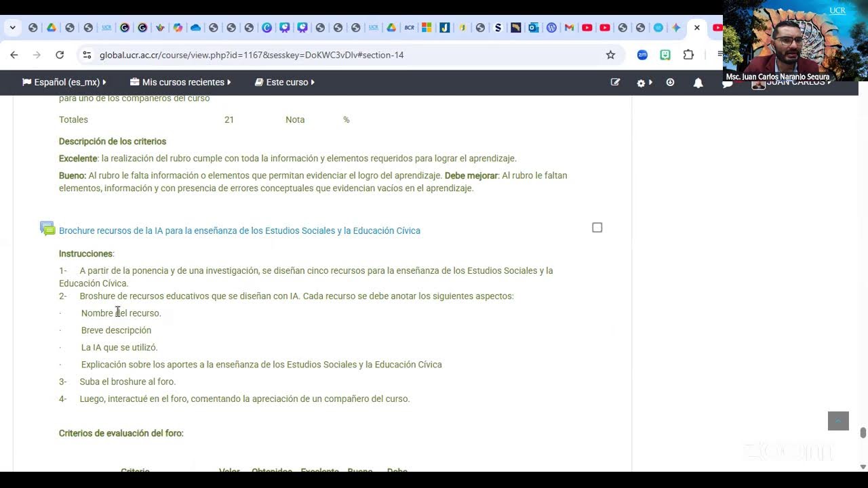Switch to the Gmail tab
868x488 pixels.
pos(569,28)
